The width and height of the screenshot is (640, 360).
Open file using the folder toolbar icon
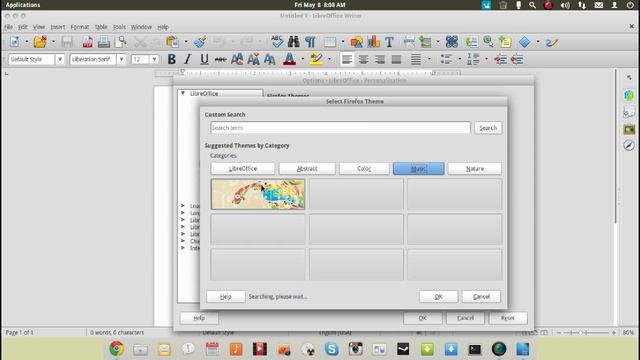pyautogui.click(x=40, y=42)
